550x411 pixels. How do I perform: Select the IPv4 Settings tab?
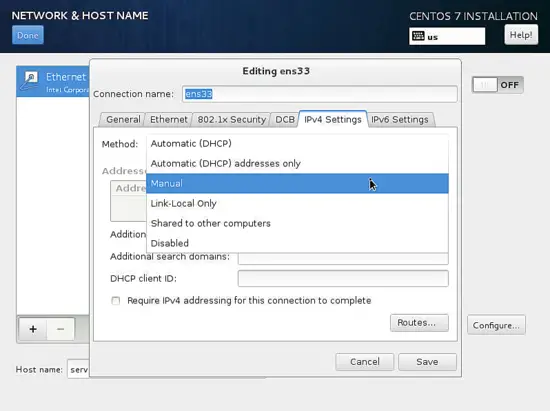click(333, 119)
